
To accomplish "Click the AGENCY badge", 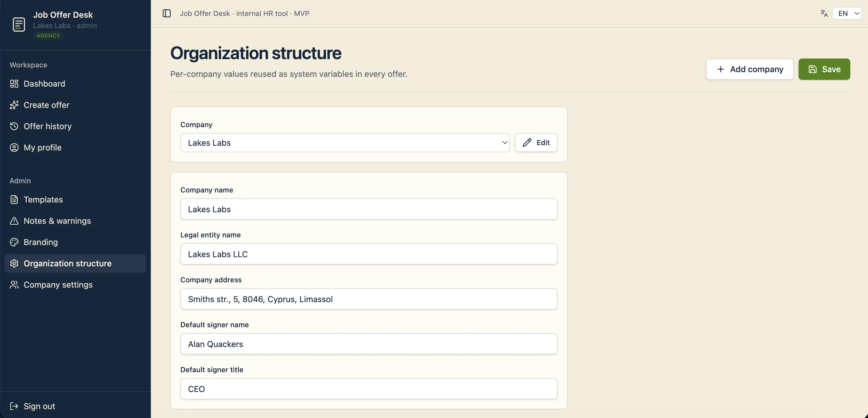I will point(48,36).
